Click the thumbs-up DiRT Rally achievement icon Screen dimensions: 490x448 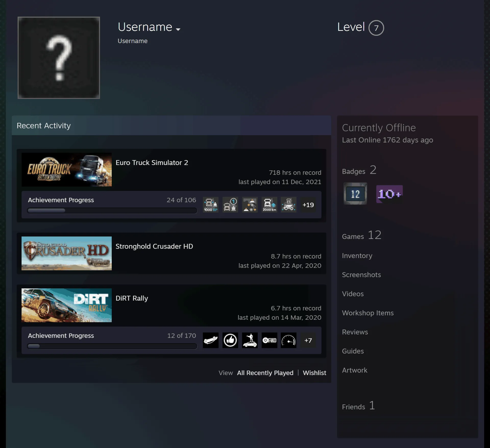coord(230,340)
